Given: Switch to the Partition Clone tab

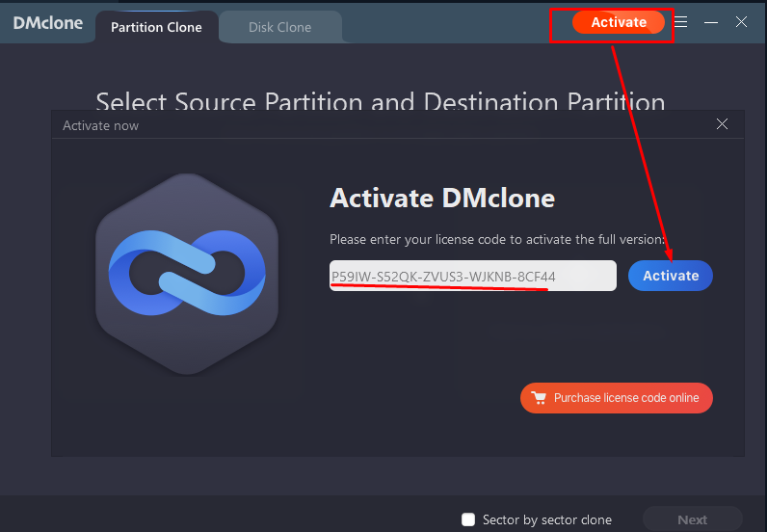Looking at the screenshot, I should 156,27.
